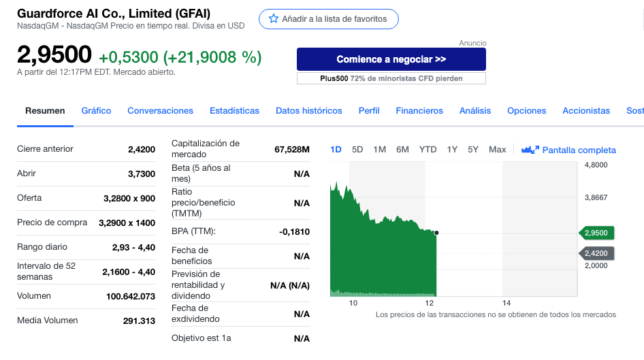
Task: Click 'Comience a negociar' ad button
Action: [x=391, y=59]
